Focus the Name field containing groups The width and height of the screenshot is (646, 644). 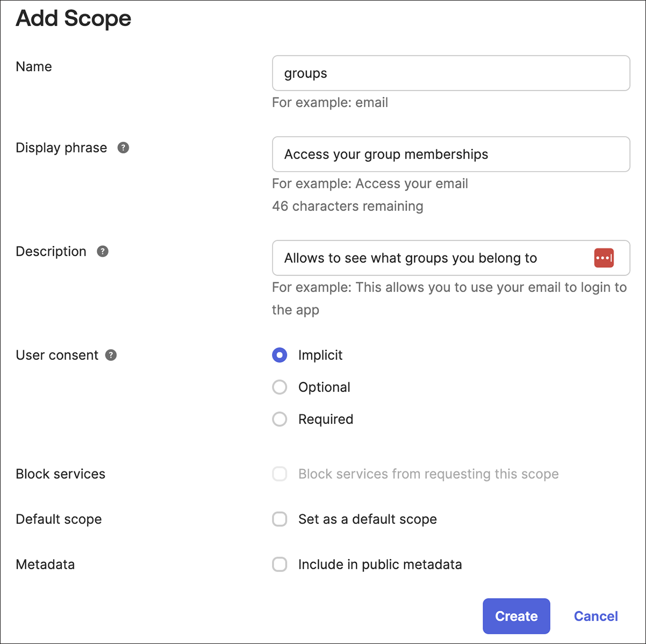pos(450,73)
